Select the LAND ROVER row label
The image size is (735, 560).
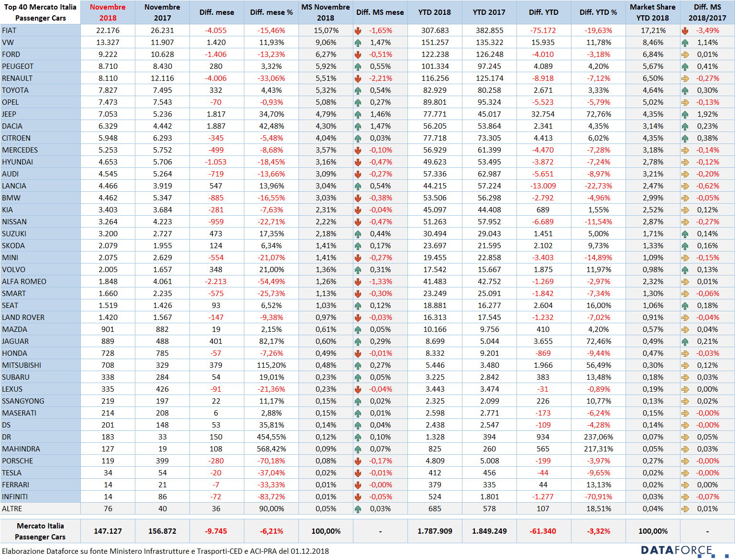pyautogui.click(x=23, y=318)
